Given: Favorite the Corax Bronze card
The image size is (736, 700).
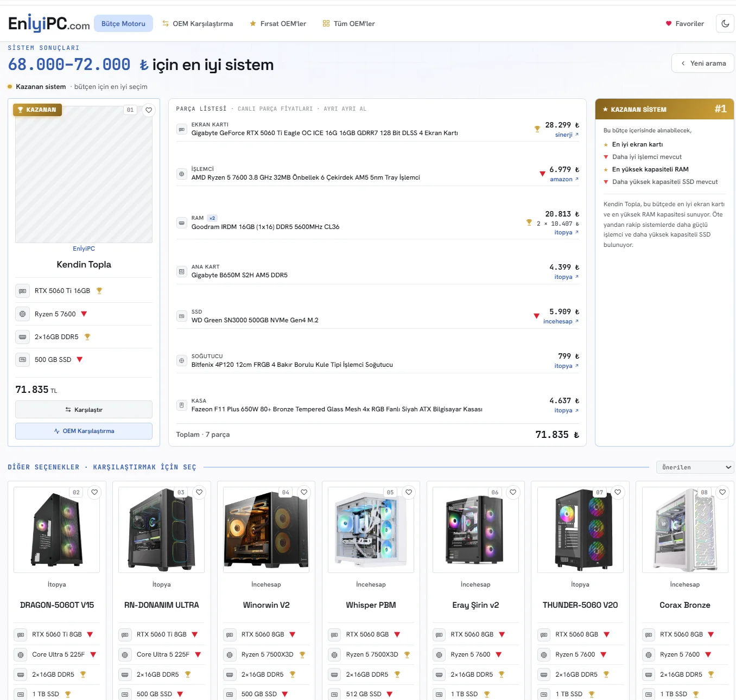Looking at the screenshot, I should (x=722, y=492).
